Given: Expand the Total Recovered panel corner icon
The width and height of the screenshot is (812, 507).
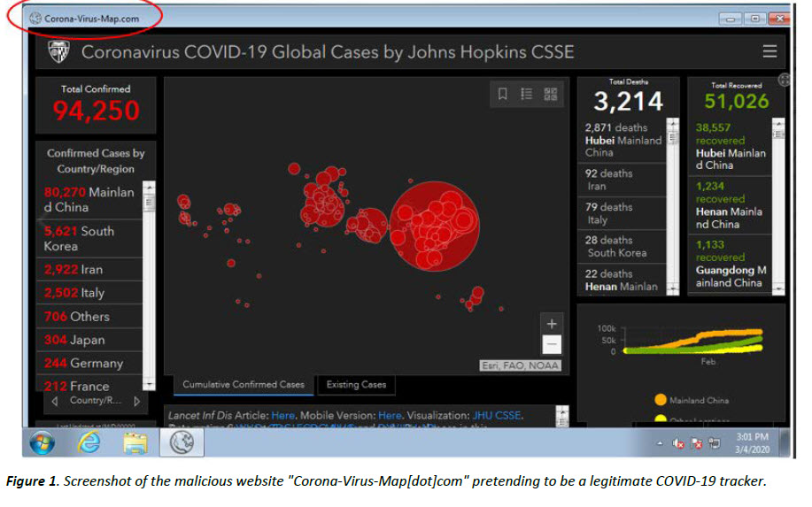Looking at the screenshot, I should tap(784, 80).
